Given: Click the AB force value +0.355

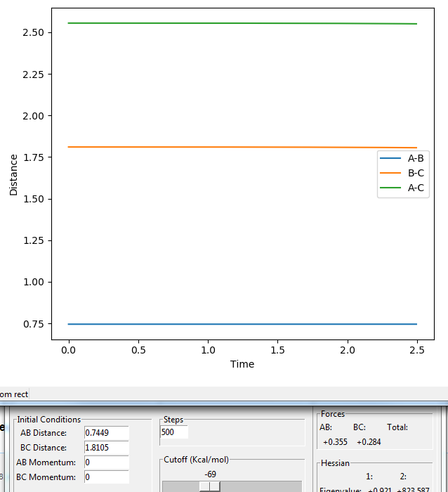Looking at the screenshot, I should 335,442.
